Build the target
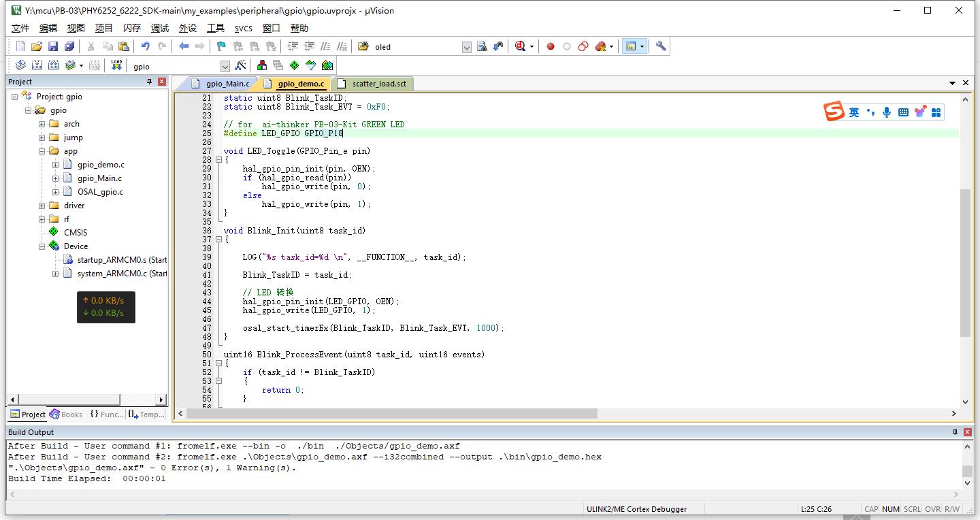 [x=37, y=65]
